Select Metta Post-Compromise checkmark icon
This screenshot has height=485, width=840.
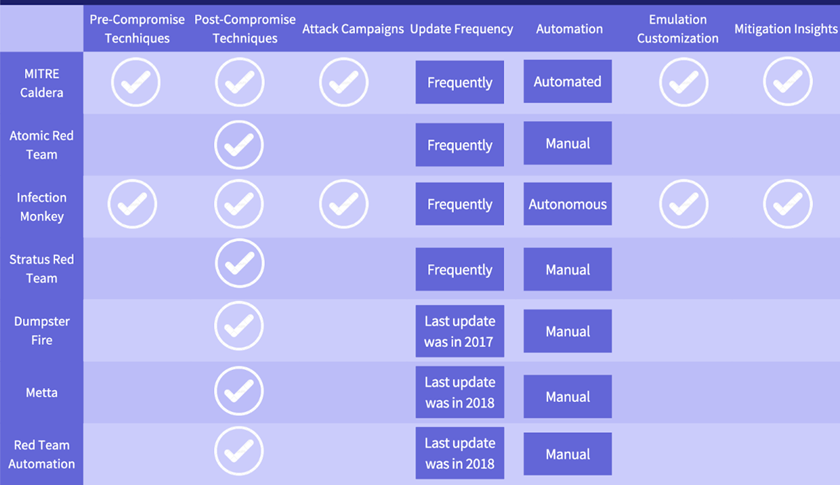[239, 391]
